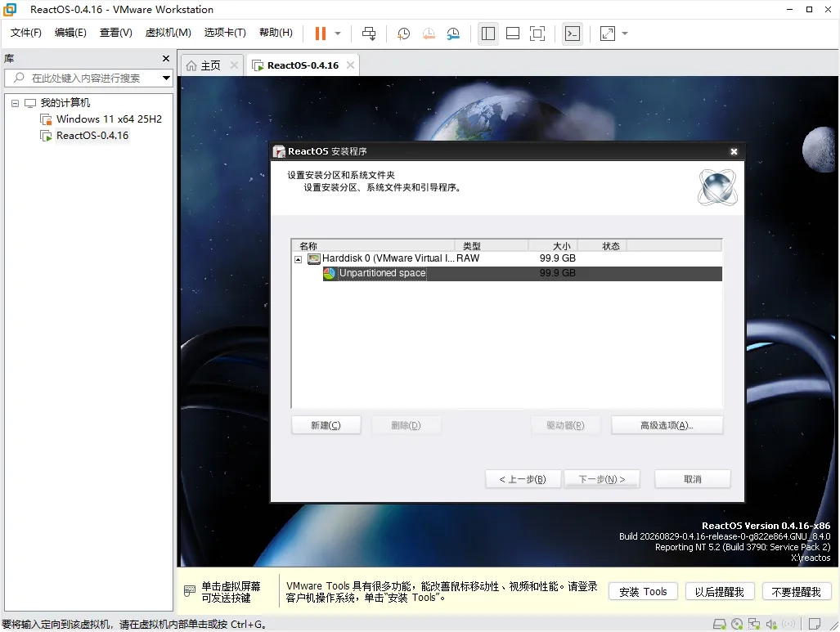Click the 大小 column header

(554, 246)
